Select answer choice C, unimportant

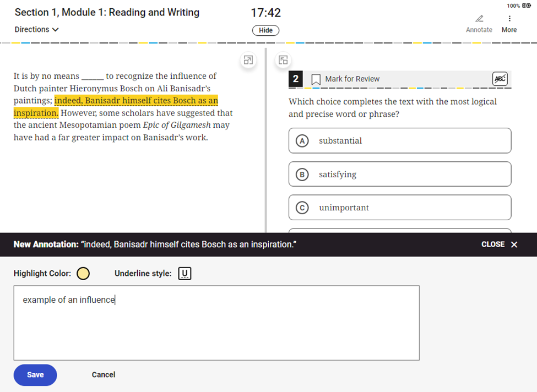coord(399,208)
